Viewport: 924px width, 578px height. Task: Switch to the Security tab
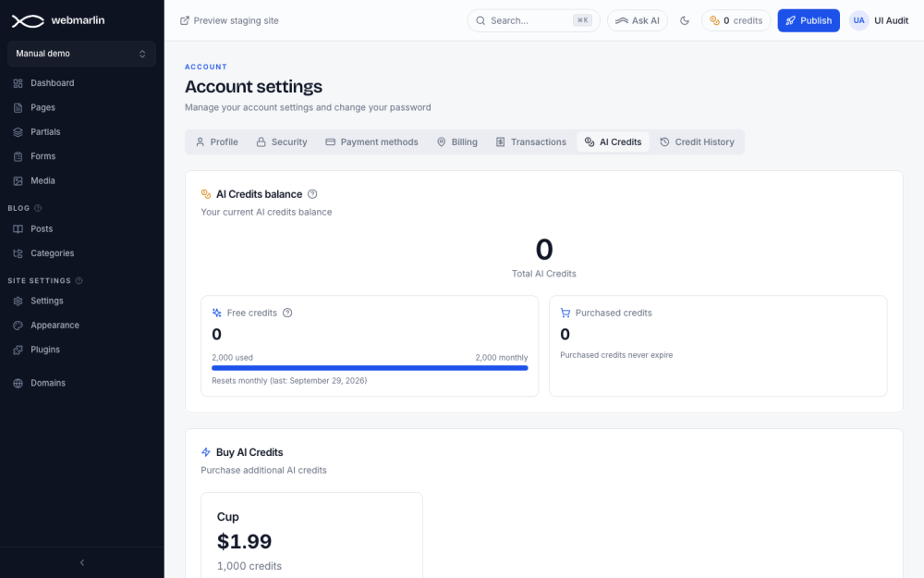tap(282, 142)
